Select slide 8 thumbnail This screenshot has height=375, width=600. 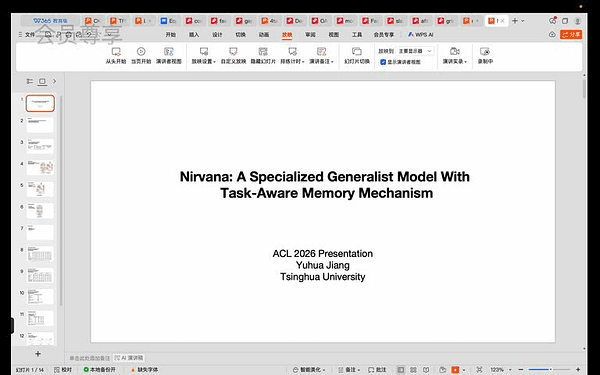(40, 254)
